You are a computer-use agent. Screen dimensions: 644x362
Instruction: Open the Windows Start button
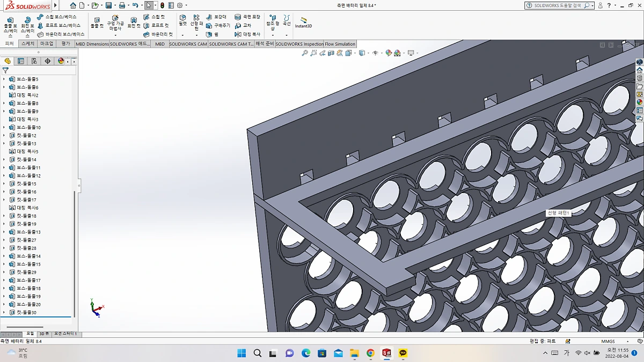(x=241, y=353)
